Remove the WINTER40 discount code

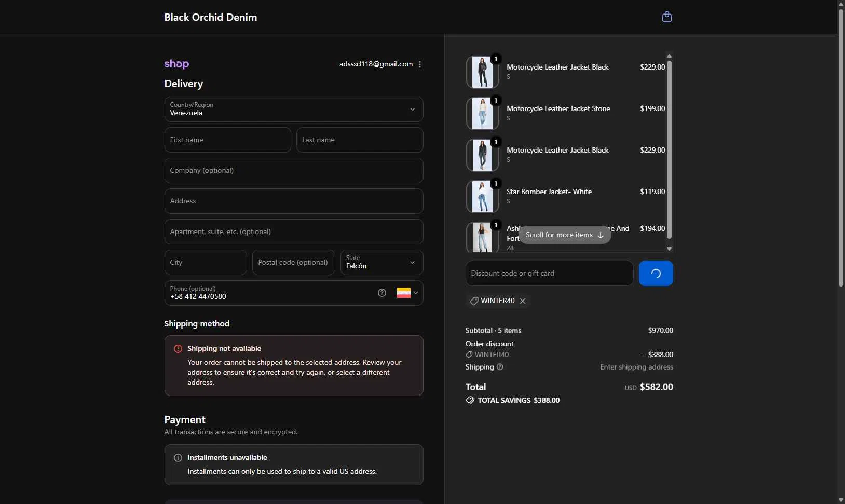pos(523,301)
